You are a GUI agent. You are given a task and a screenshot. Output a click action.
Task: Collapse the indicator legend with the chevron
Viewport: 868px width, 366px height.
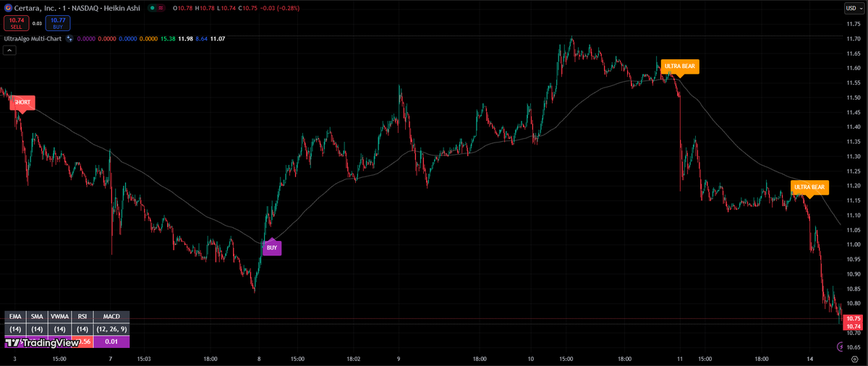[9, 50]
